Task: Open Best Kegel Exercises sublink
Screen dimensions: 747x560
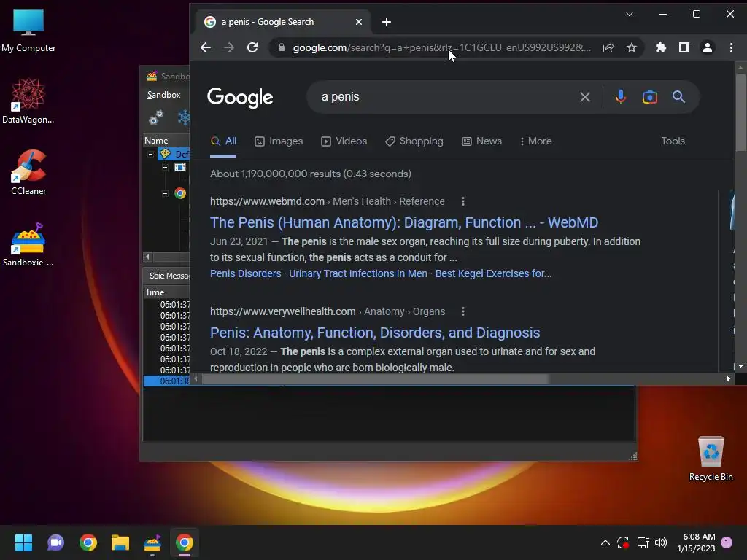Action: [x=493, y=274]
